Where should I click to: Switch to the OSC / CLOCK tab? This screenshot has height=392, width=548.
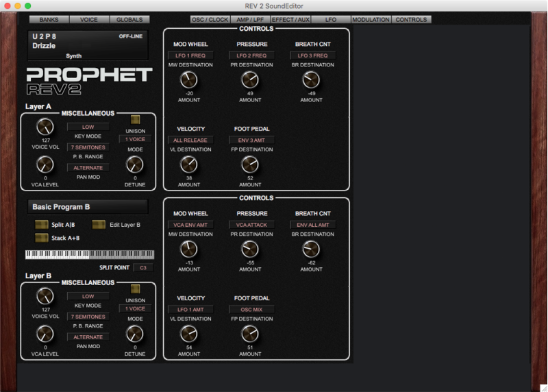pos(210,20)
